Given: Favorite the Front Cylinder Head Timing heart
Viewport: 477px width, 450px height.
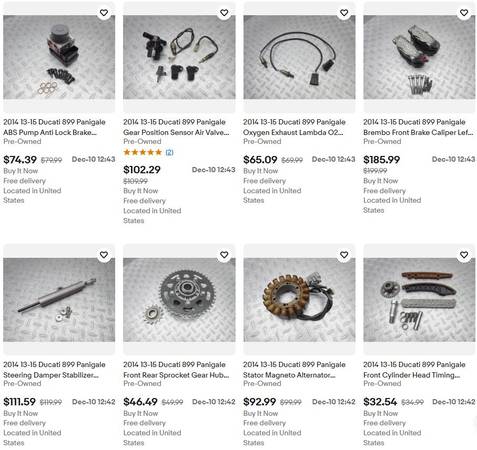Looking at the screenshot, I should click(464, 255).
